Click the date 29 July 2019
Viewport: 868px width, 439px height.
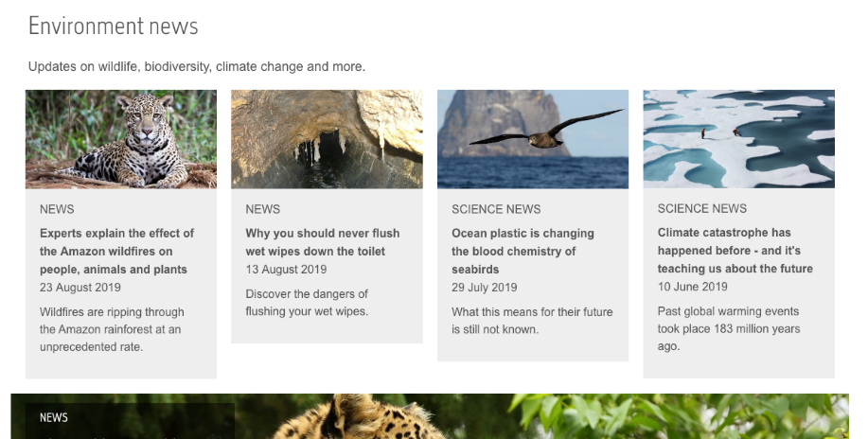[x=484, y=288]
